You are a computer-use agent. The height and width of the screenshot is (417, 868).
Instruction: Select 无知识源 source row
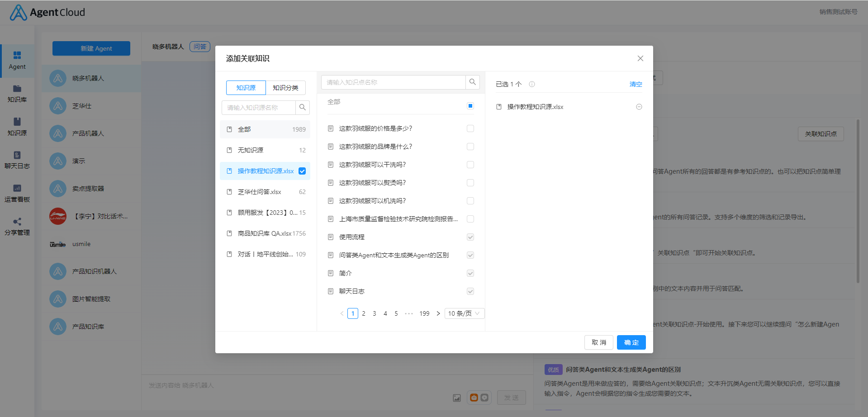(265, 150)
